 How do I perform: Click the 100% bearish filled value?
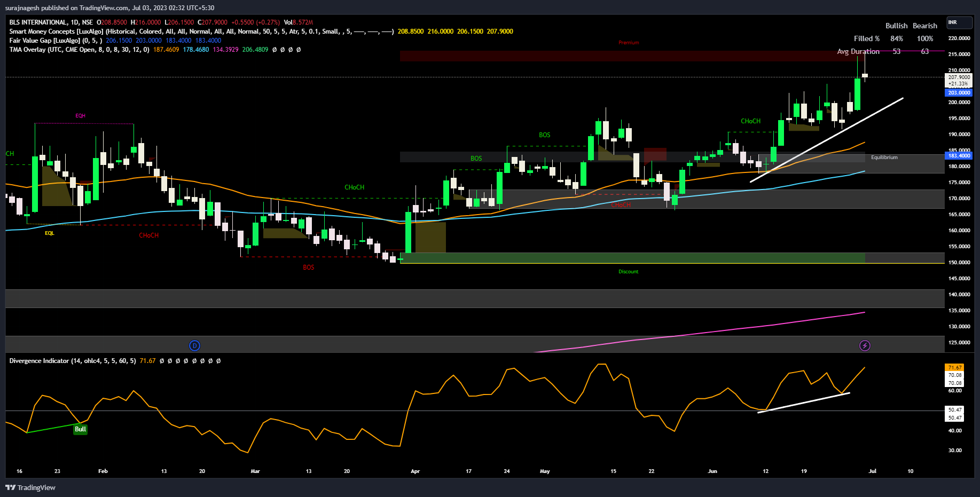click(925, 38)
